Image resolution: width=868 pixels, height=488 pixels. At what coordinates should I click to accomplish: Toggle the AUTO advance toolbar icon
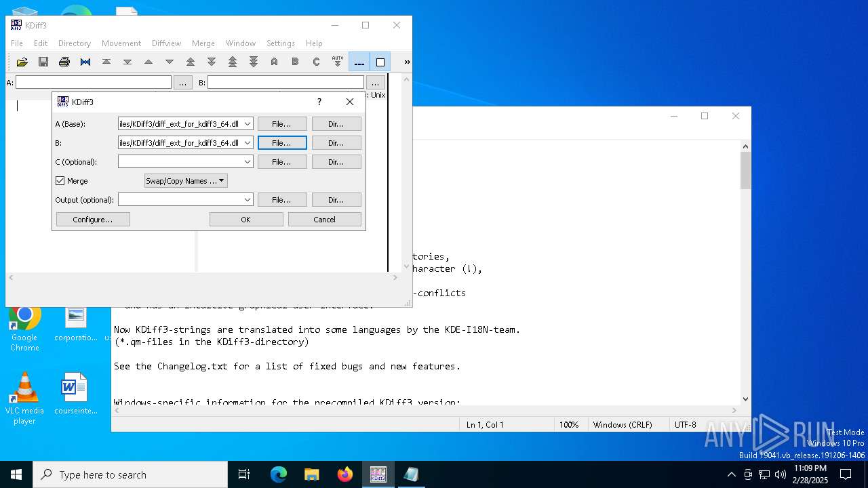338,62
